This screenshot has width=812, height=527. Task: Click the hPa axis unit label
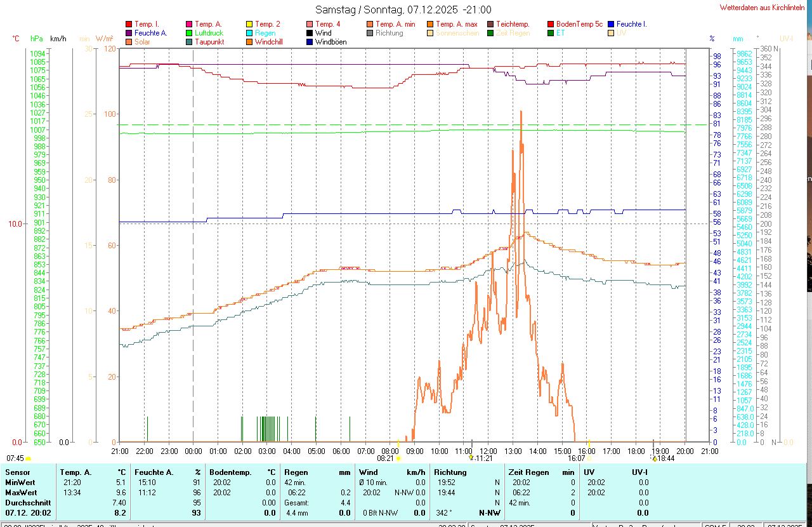(37, 39)
